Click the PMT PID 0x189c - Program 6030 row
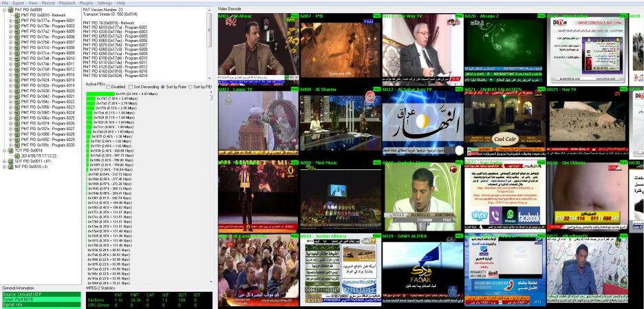 (x=47, y=145)
